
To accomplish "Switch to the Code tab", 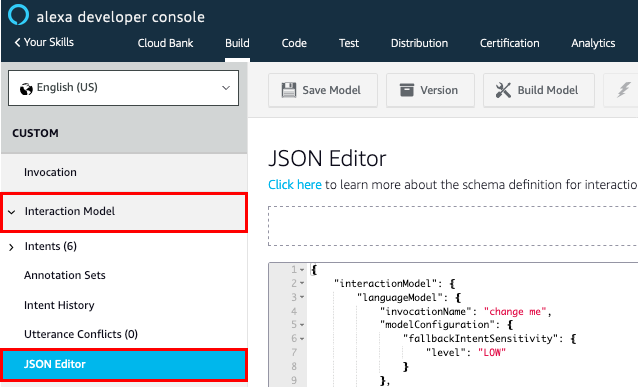I will [294, 43].
